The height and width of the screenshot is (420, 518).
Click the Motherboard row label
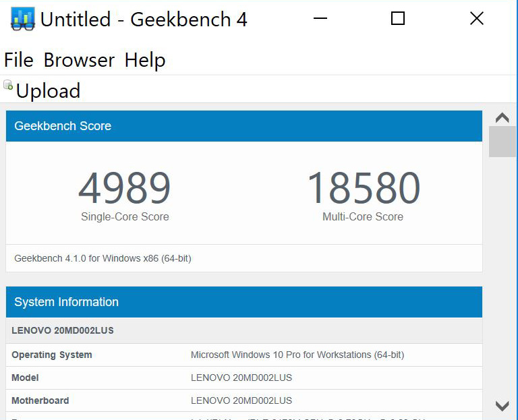coord(40,400)
